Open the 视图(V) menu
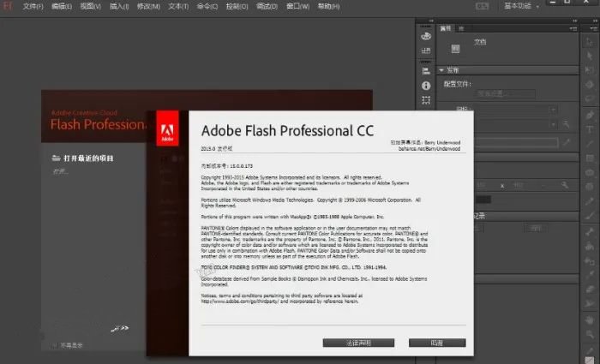 tap(90, 7)
